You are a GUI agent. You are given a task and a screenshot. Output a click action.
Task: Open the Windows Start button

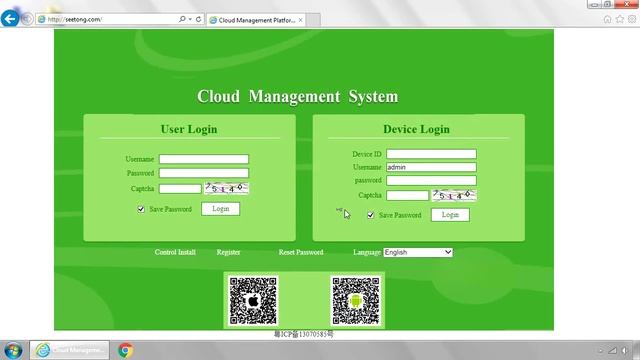[13, 351]
